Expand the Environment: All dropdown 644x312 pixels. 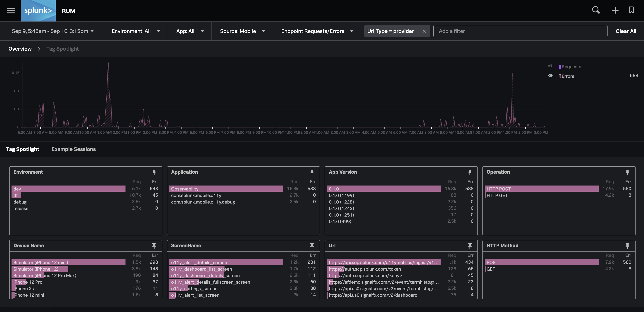point(135,31)
